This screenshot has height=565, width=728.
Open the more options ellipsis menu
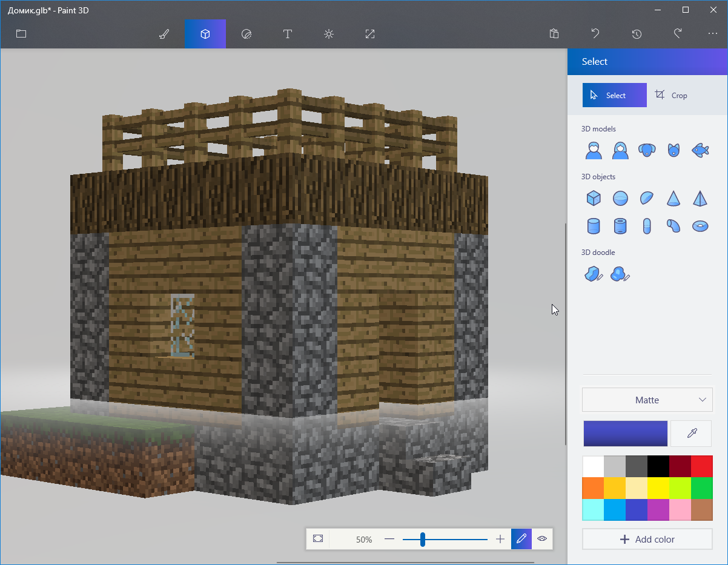pos(713,34)
